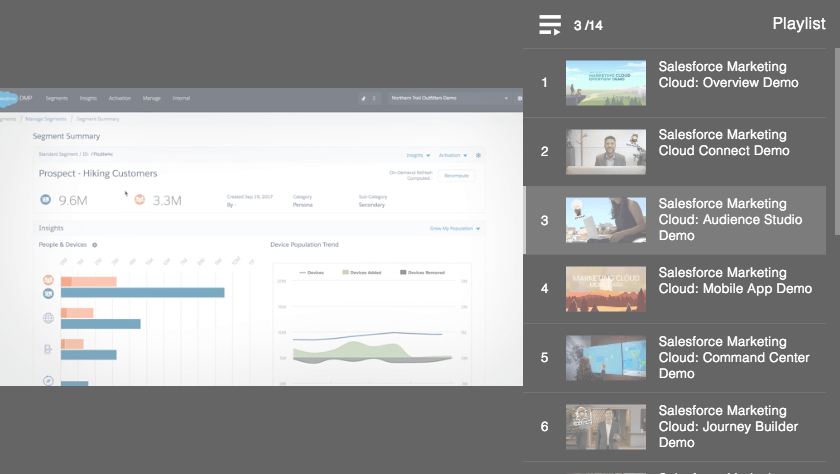Open the Marketing Cloud Overview Demo thumbnail
This screenshot has width=840, height=474.
(x=606, y=82)
